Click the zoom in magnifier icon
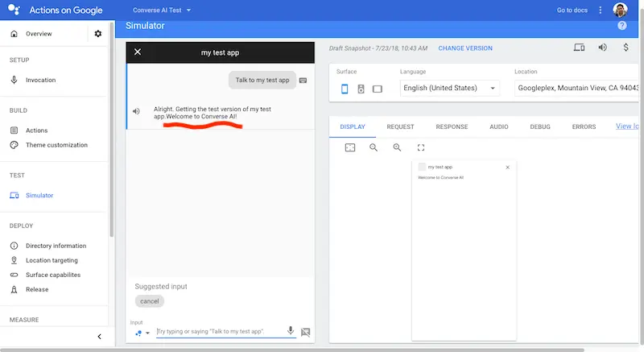Image resolution: width=644 pixels, height=352 pixels. click(397, 147)
